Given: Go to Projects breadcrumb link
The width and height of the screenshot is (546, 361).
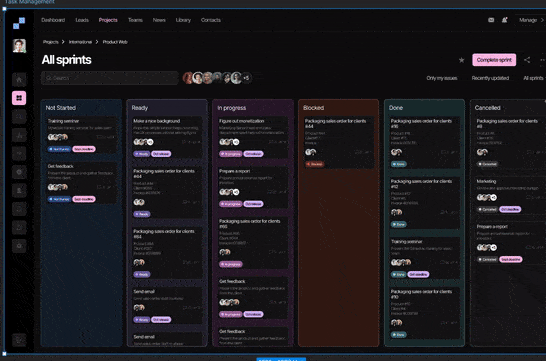Looking at the screenshot, I should (50, 42).
